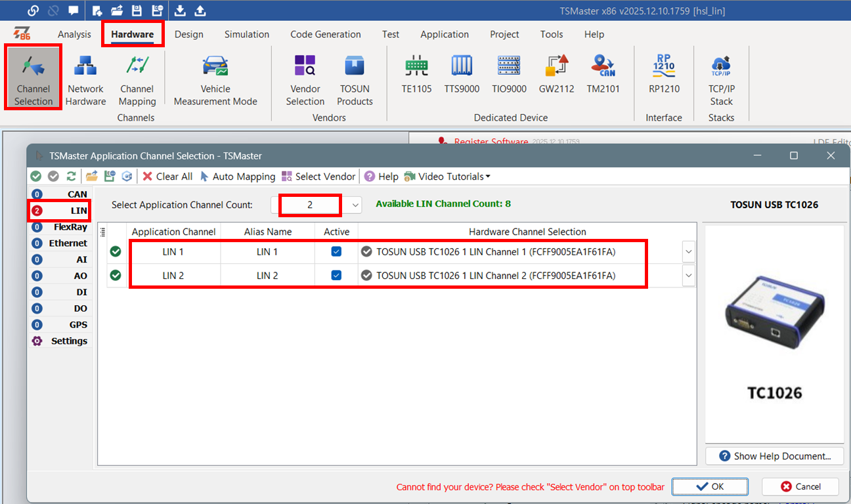The image size is (851, 504).
Task: Click Select Vendor in the dialog toolbar
Action: click(318, 177)
